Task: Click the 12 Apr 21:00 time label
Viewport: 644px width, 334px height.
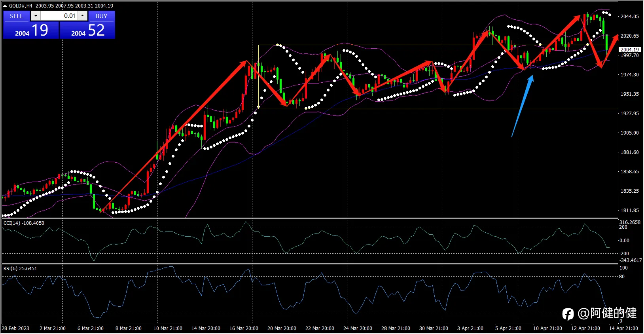Action: tap(585, 328)
